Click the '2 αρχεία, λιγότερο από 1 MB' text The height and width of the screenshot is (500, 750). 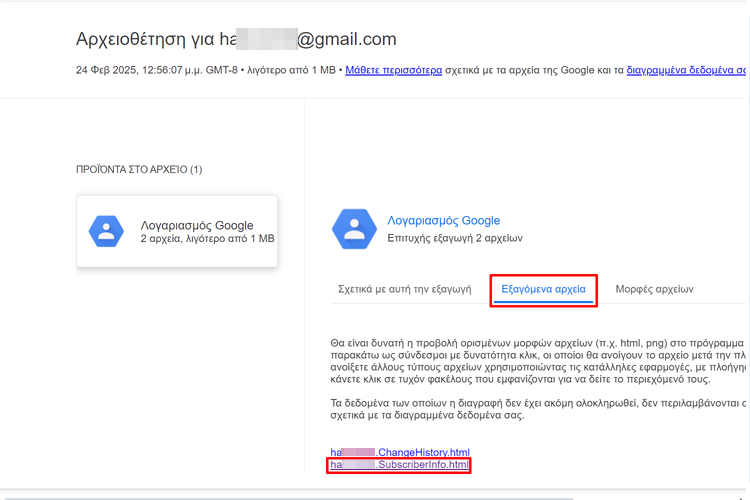pyautogui.click(x=207, y=238)
